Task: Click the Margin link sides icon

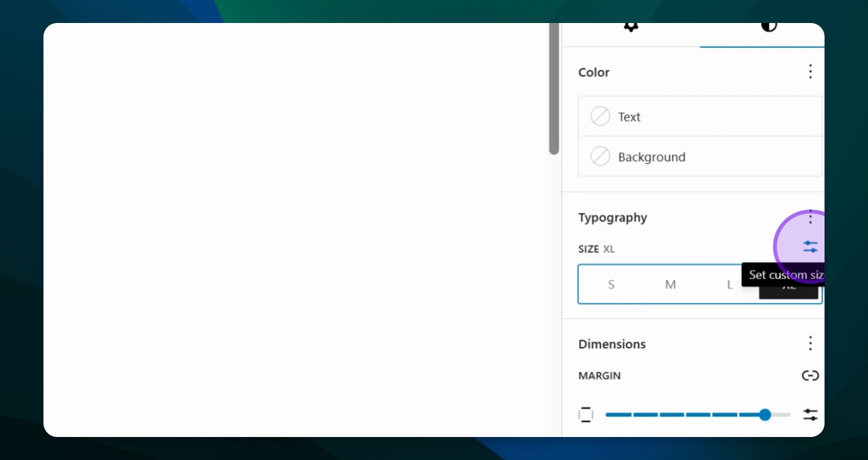Action: [810, 375]
